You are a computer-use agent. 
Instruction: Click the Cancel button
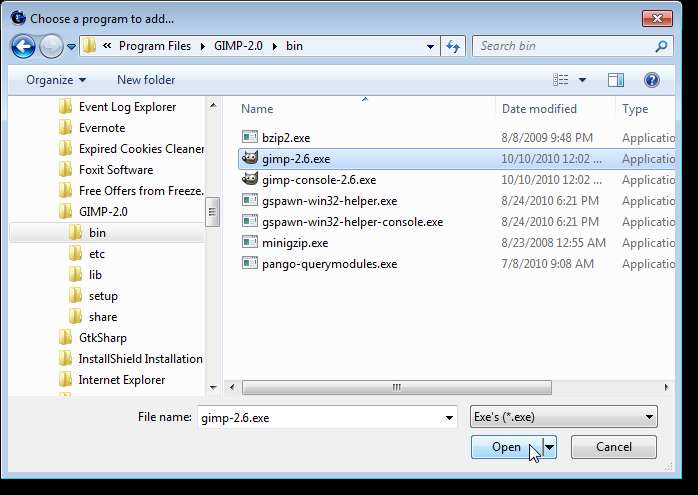(x=614, y=447)
